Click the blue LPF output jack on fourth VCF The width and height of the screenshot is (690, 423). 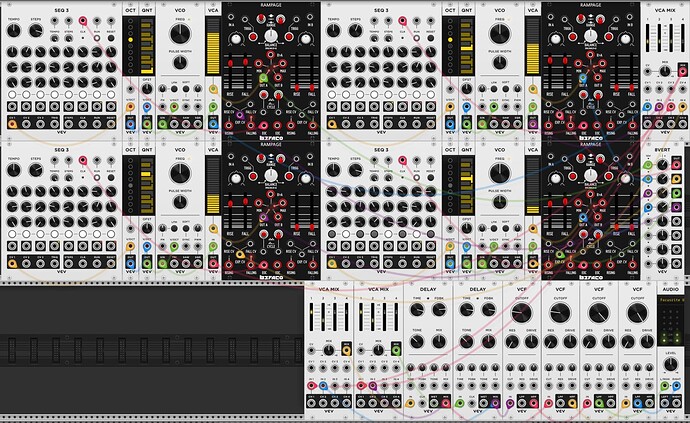click(x=638, y=402)
